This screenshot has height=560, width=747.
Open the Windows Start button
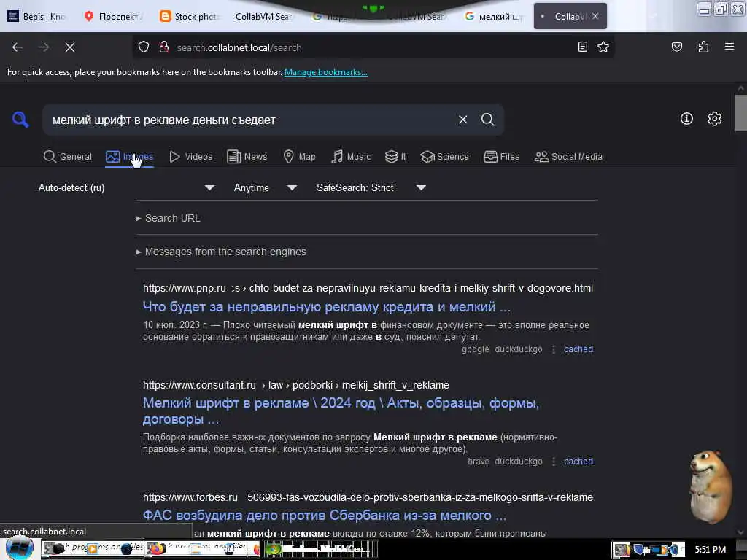tap(20, 548)
